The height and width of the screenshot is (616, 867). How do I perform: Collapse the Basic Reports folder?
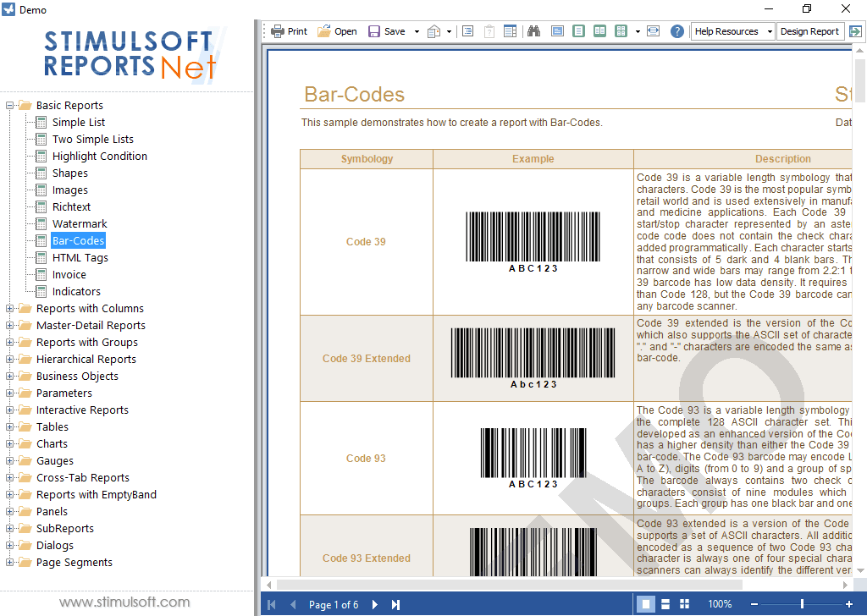(9, 105)
